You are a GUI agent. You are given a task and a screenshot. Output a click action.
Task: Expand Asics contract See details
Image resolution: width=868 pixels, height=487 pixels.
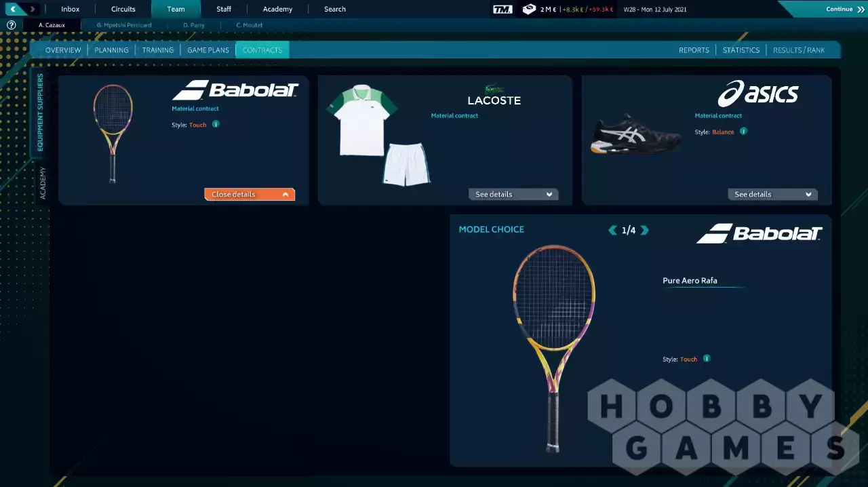click(x=772, y=195)
